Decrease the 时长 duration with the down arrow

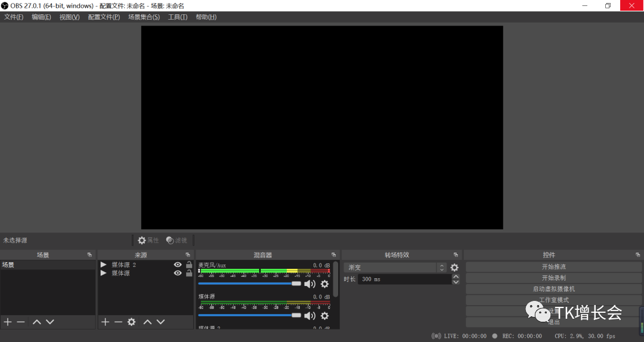(456, 282)
